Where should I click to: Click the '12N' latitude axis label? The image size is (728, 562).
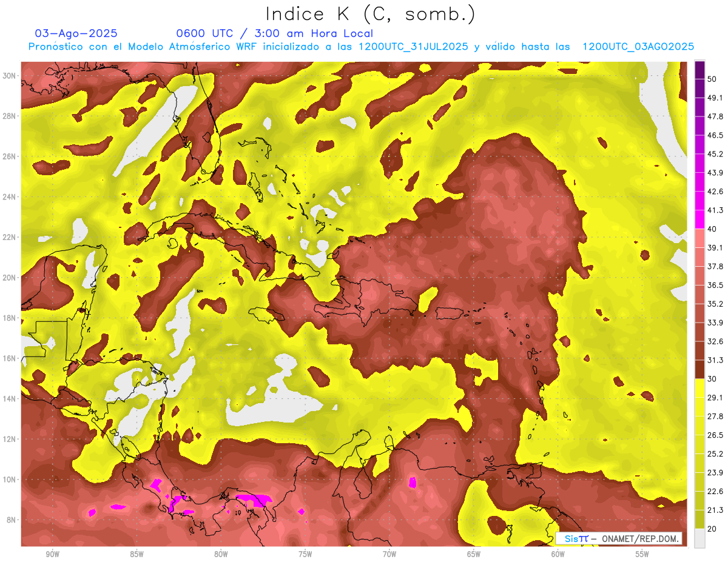[x=9, y=439]
